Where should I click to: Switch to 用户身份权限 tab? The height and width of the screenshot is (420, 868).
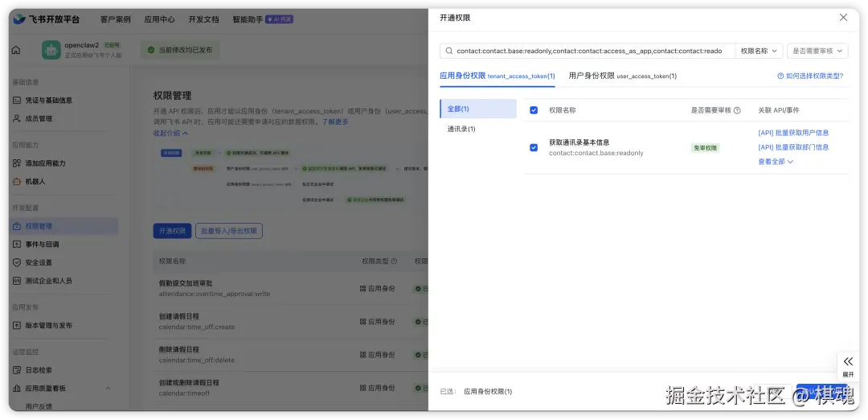coord(622,76)
